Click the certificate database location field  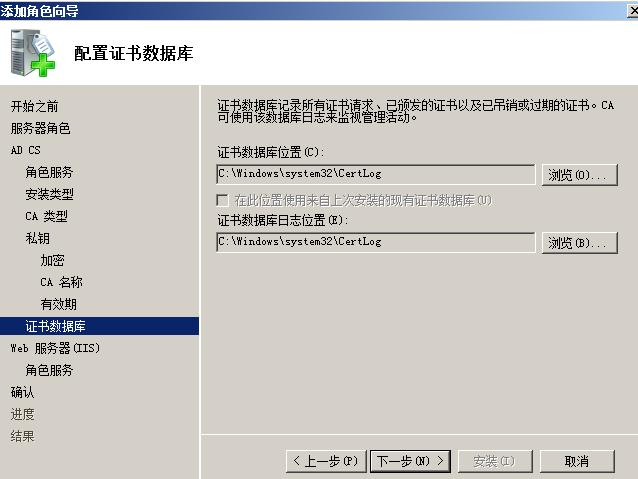(x=376, y=174)
